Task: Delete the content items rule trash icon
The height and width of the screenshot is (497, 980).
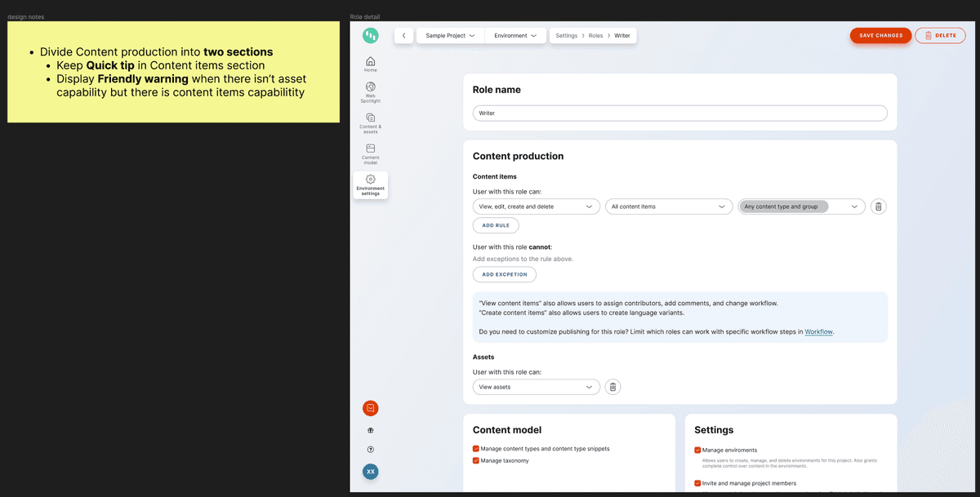Action: click(x=878, y=206)
